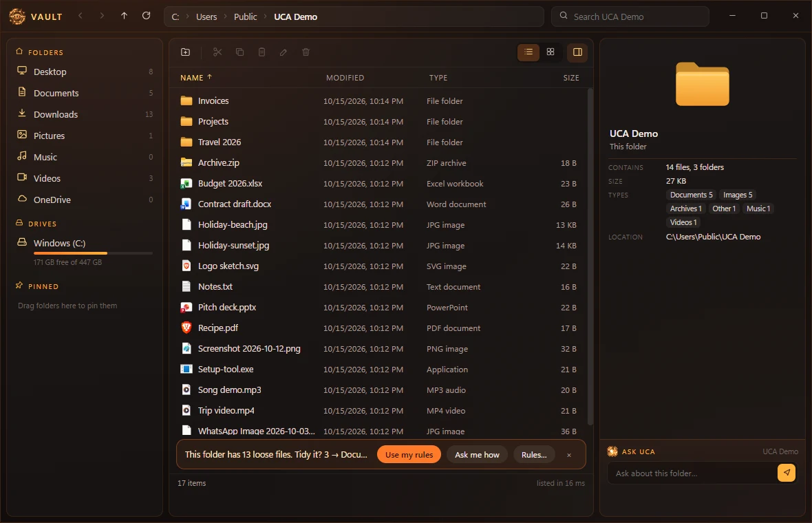Select the WhatsApp Image 2026-10-03 row
812x523 pixels.
click(380, 431)
